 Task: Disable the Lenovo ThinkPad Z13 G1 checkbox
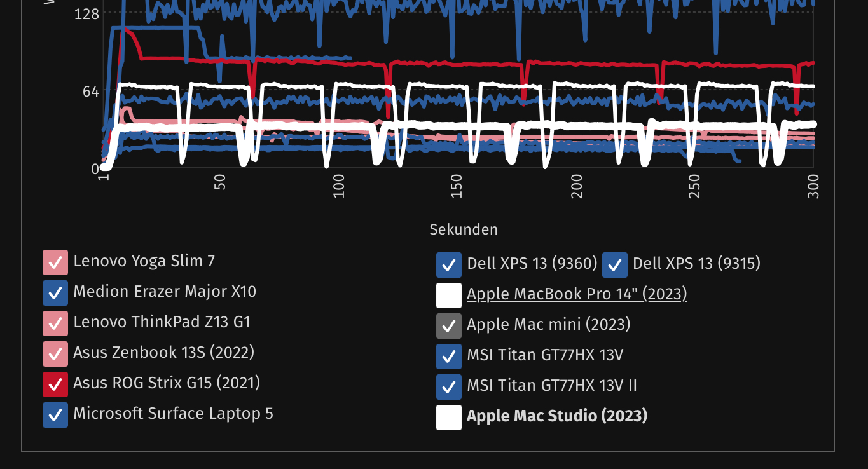coord(55,323)
